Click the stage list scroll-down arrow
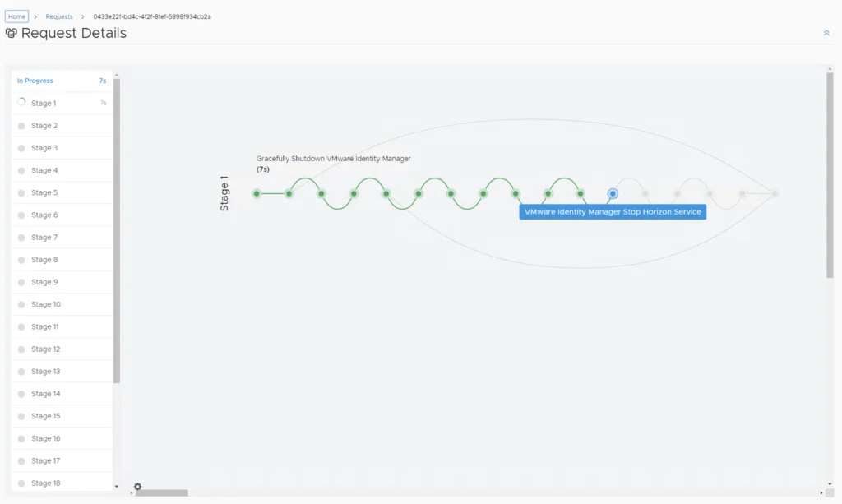842x504 pixels. pos(117,487)
